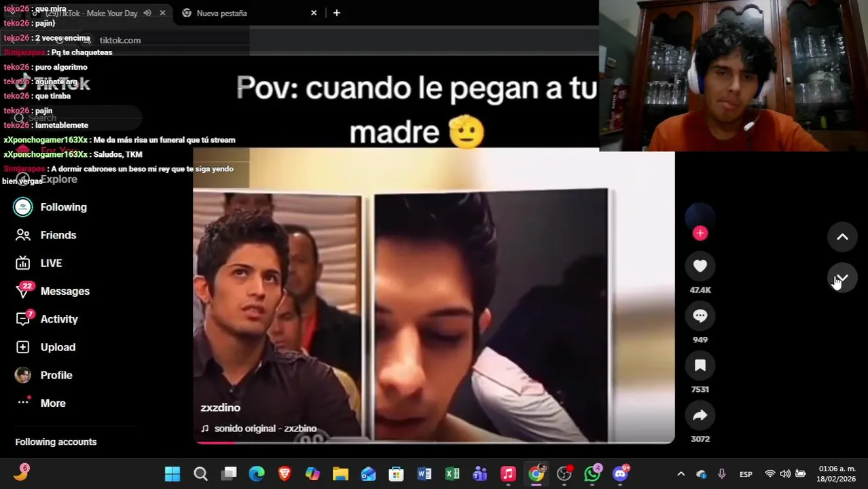Image resolution: width=868 pixels, height=489 pixels.
Task: Click the video to pause playback
Action: click(434, 296)
